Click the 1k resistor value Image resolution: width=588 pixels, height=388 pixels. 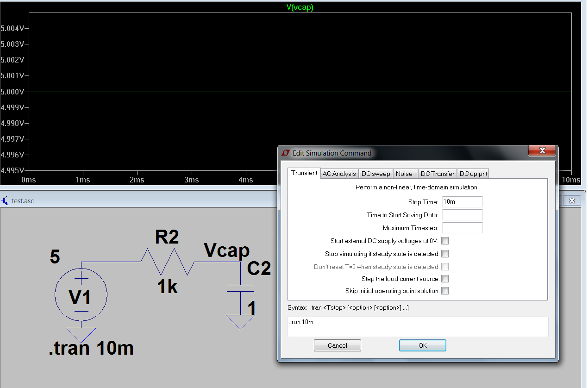tap(167, 288)
